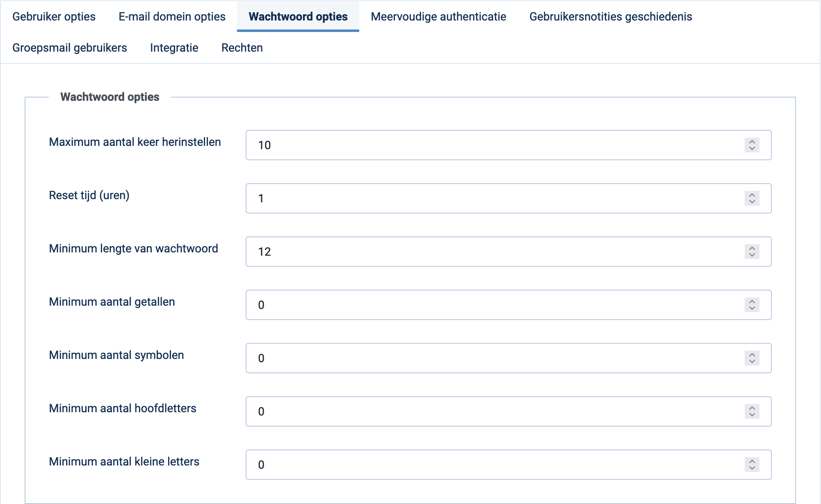Focus the Maximum aantal keer herinstellen field
821x504 pixels.
pyautogui.click(x=509, y=145)
